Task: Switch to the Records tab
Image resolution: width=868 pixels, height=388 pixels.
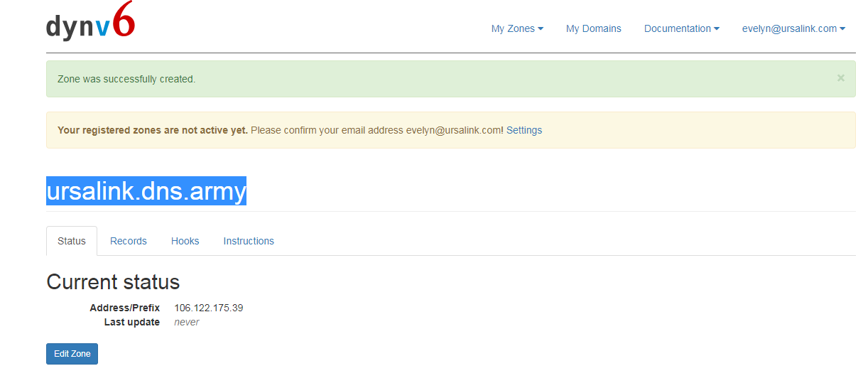Action: pyautogui.click(x=129, y=241)
